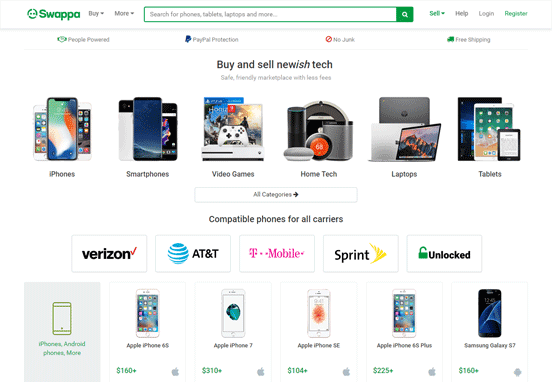The height and width of the screenshot is (382, 552).
Task: View the Apple iPhone 7 listing
Action: (233, 332)
